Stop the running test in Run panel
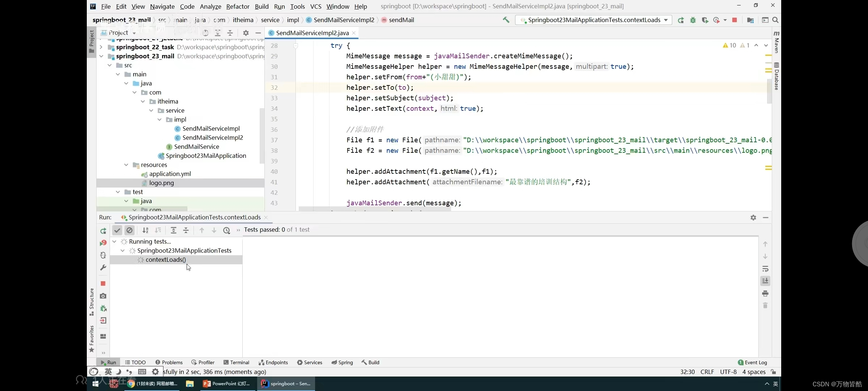This screenshot has height=391, width=868. [103, 283]
